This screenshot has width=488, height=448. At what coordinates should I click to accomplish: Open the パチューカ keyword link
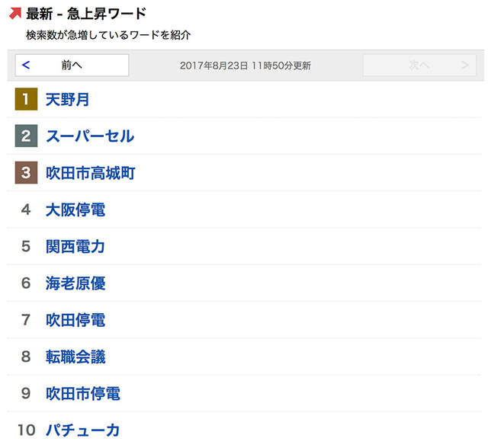click(x=82, y=430)
